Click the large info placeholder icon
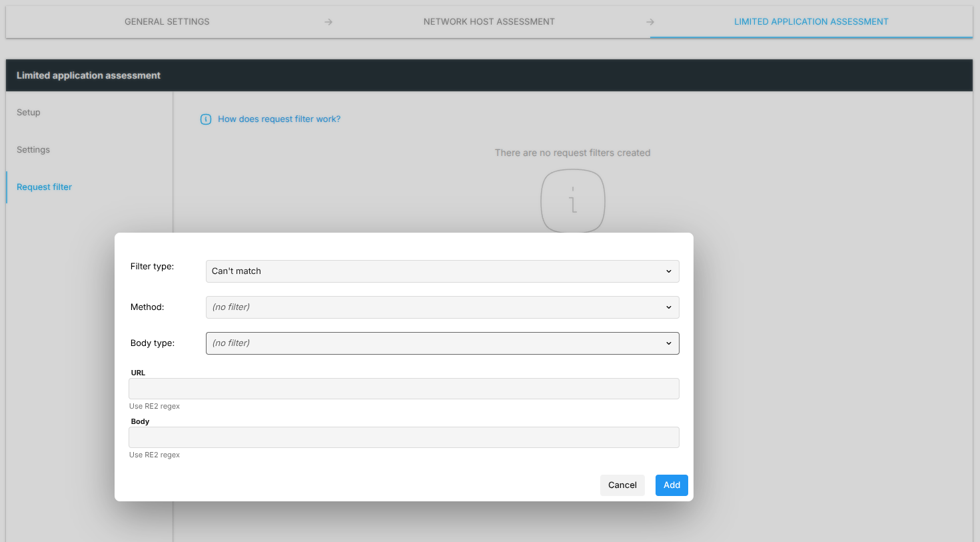Viewport: 980px width, 542px height. click(x=573, y=201)
